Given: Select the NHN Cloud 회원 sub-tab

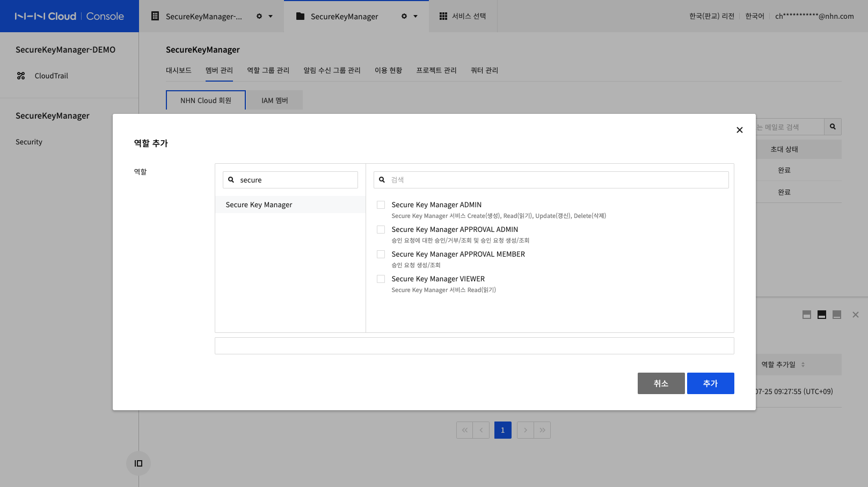Looking at the screenshot, I should click(x=206, y=100).
